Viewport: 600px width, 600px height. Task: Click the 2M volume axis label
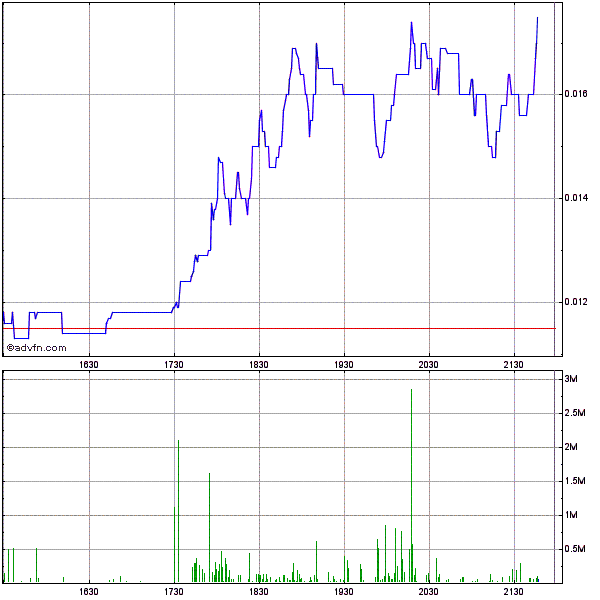coord(571,447)
